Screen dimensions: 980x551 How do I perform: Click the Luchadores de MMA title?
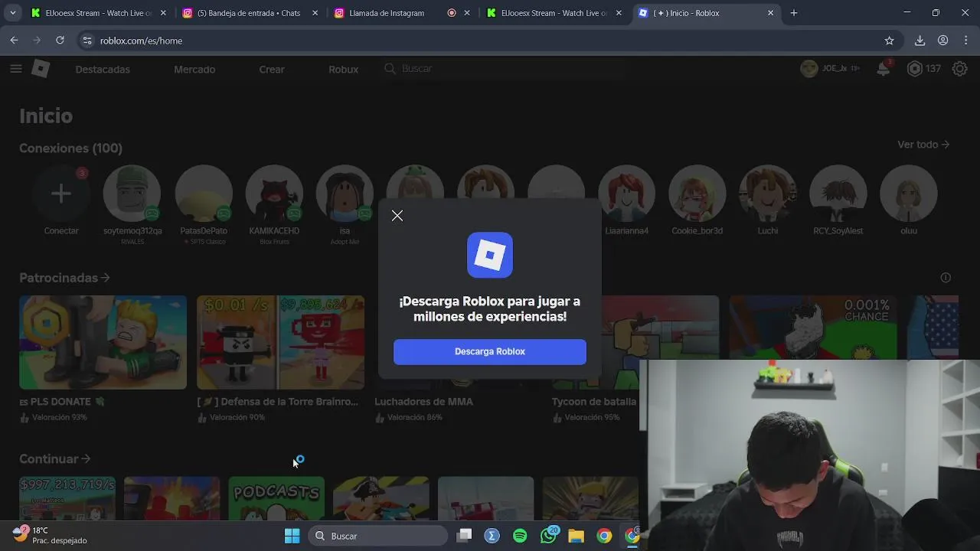423,401
